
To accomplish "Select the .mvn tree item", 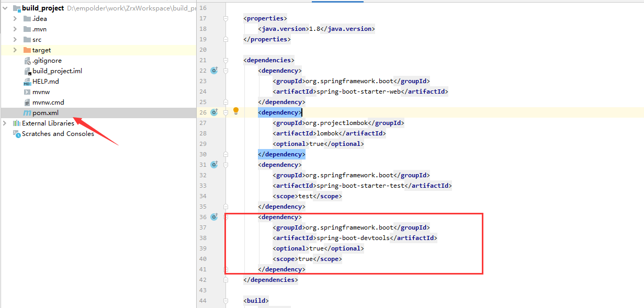I will [x=40, y=29].
